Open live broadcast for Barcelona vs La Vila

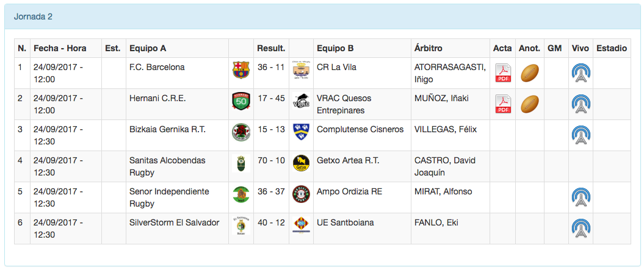click(x=581, y=73)
